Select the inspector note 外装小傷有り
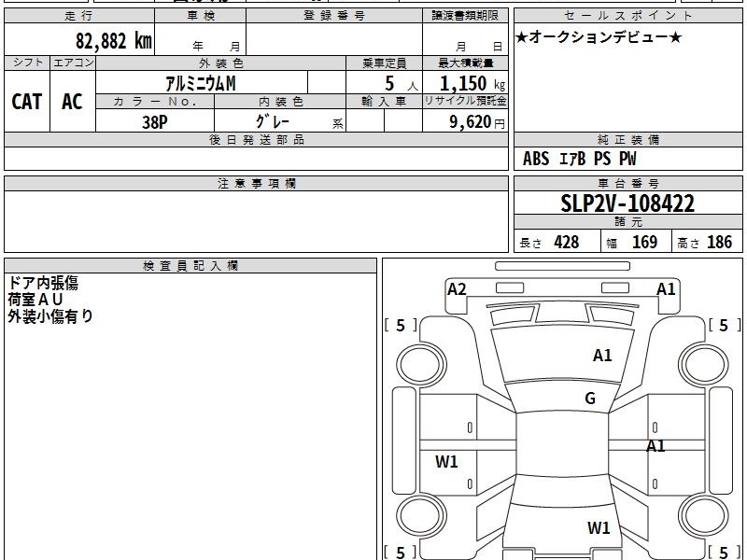747x560 pixels. (x=50, y=316)
